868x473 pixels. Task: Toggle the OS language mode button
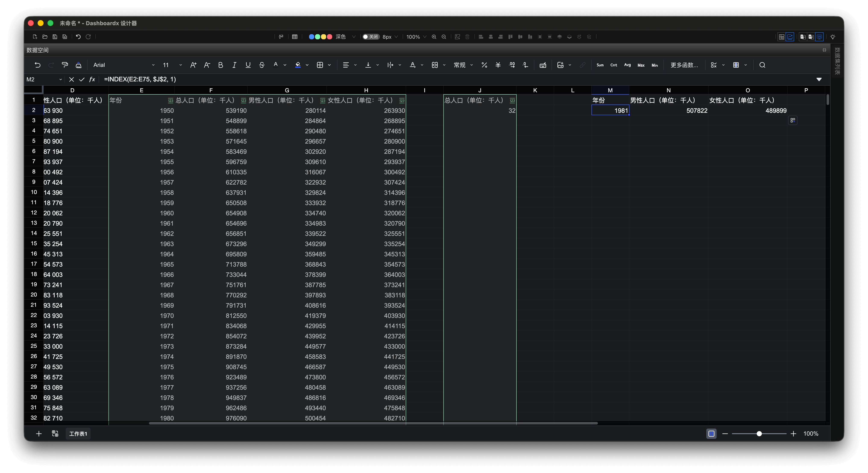[x=820, y=37]
